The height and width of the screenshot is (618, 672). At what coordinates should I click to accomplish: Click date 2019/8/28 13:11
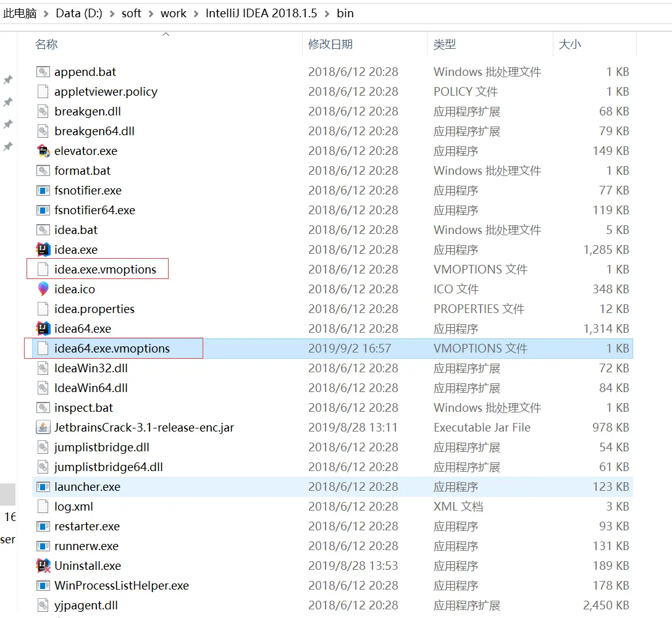pos(353,427)
